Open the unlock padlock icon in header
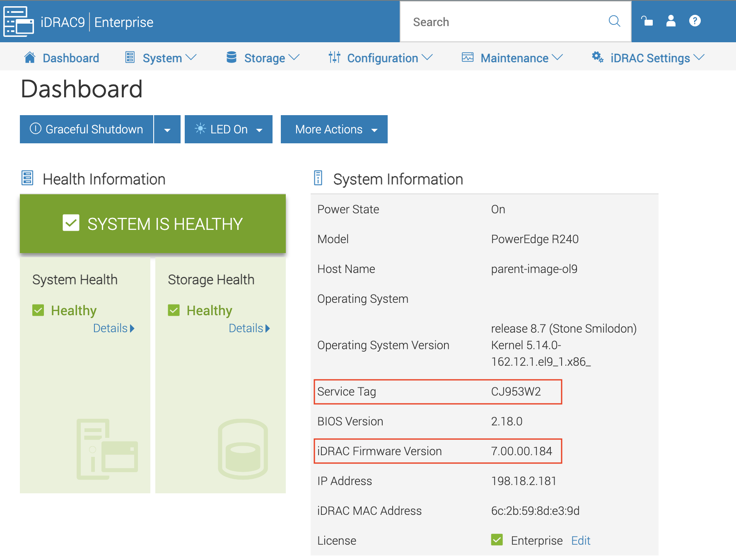The width and height of the screenshot is (736, 560). [x=647, y=21]
